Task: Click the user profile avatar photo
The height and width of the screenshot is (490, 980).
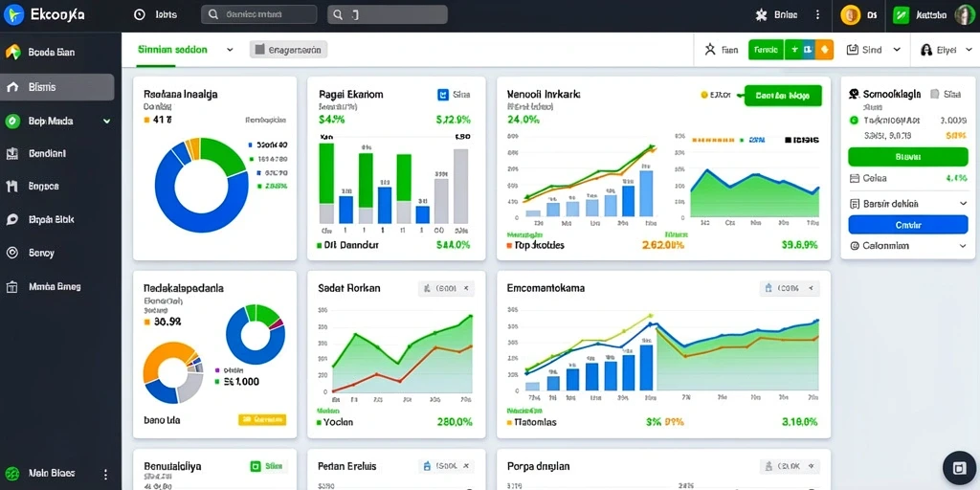Action: [x=965, y=15]
